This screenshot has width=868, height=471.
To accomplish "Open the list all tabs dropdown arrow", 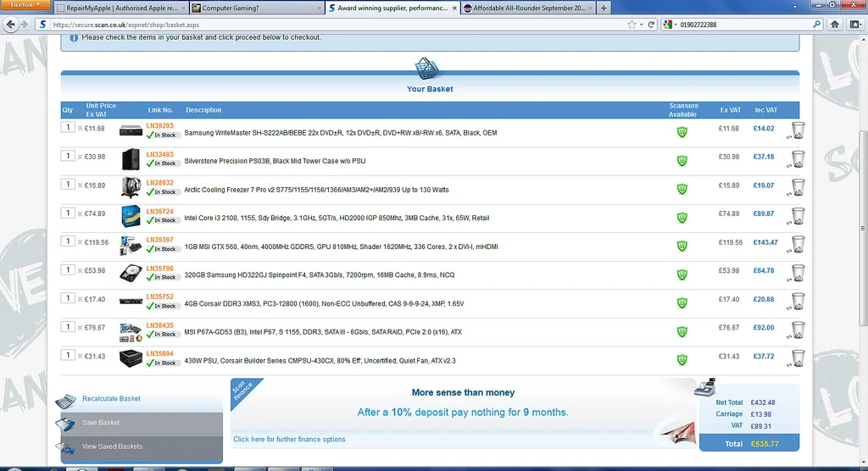I will 795,8.
